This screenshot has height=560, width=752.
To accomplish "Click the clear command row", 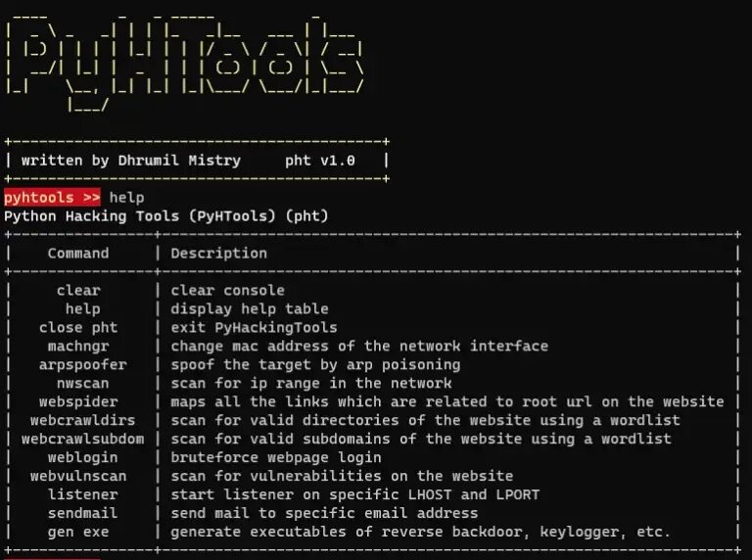I will coord(78,290).
